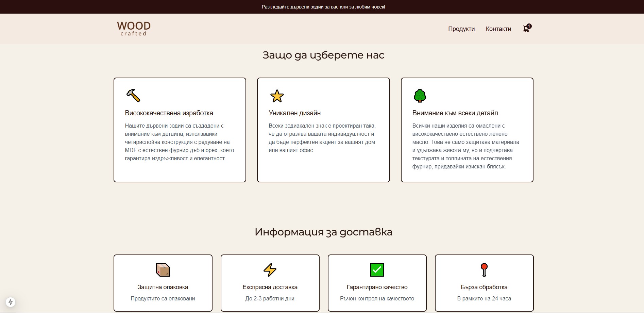644x313 pixels.
Task: Click the green checkmark icon above Гарантирано качество
Action: click(x=377, y=270)
